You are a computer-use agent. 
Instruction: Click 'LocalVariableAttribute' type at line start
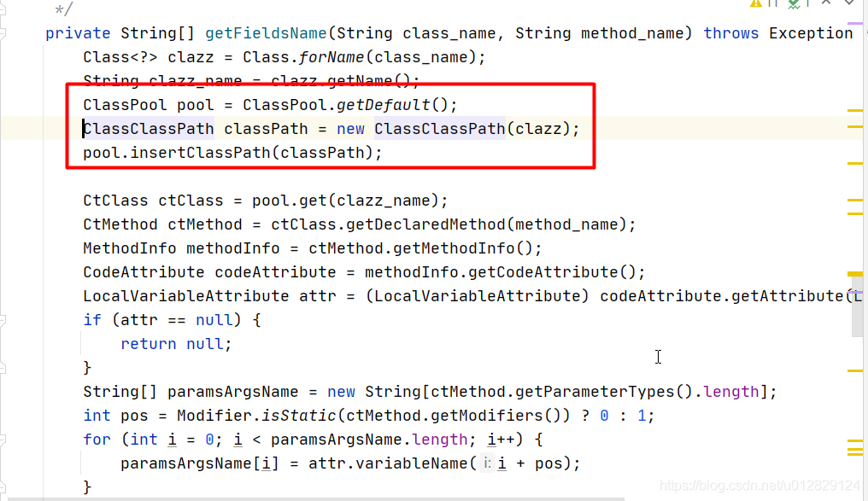[186, 296]
